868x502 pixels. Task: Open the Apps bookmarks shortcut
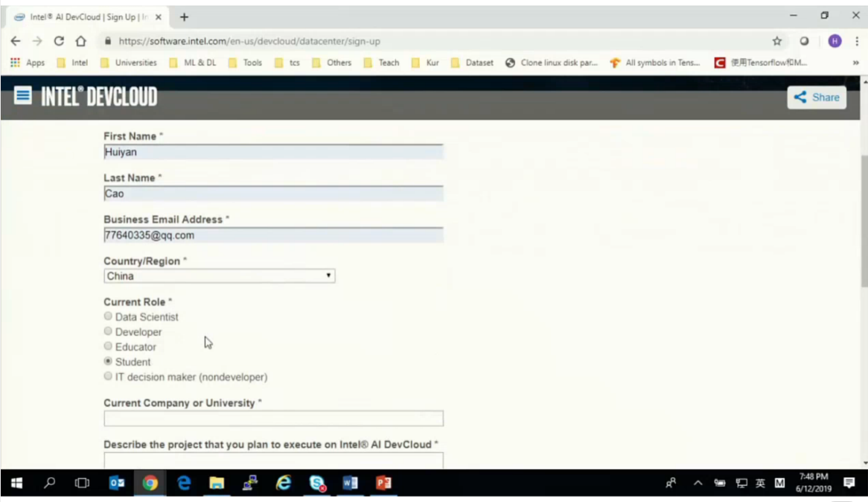point(28,63)
